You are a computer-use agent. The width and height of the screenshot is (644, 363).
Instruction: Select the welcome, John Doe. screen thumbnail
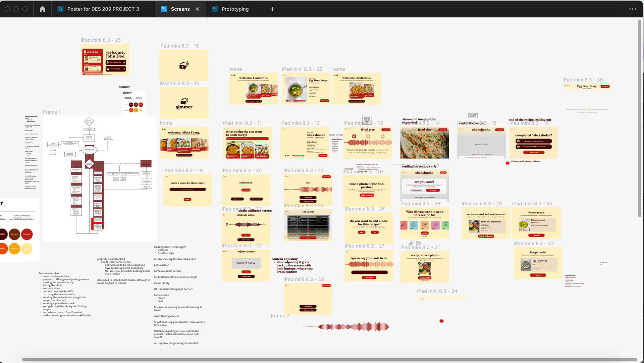point(105,60)
